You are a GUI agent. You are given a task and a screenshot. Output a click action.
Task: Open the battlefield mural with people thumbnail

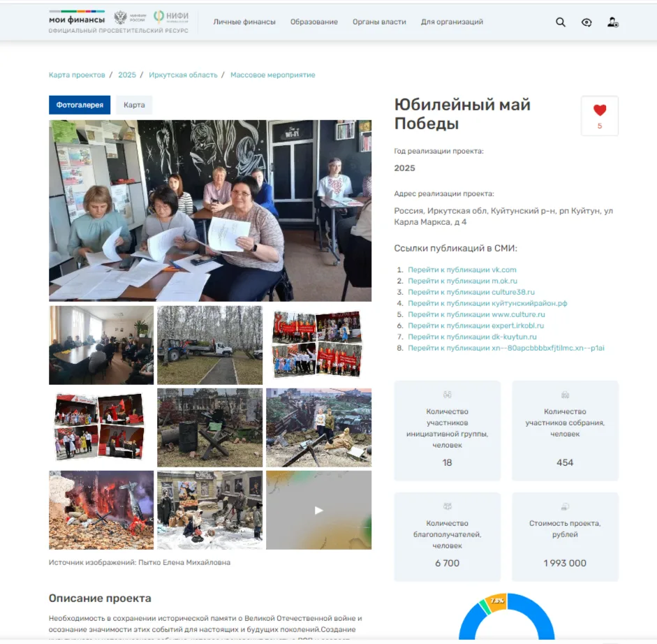318,427
